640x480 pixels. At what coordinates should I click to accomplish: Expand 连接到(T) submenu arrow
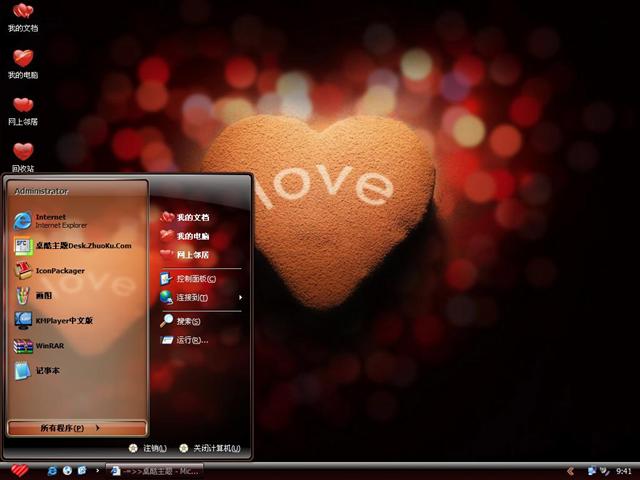(x=240, y=298)
